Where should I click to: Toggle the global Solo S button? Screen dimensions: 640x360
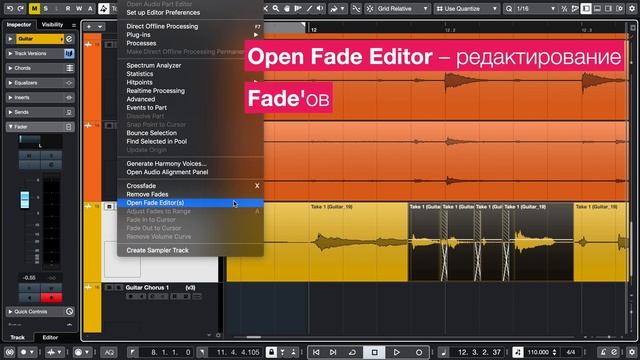46,8
